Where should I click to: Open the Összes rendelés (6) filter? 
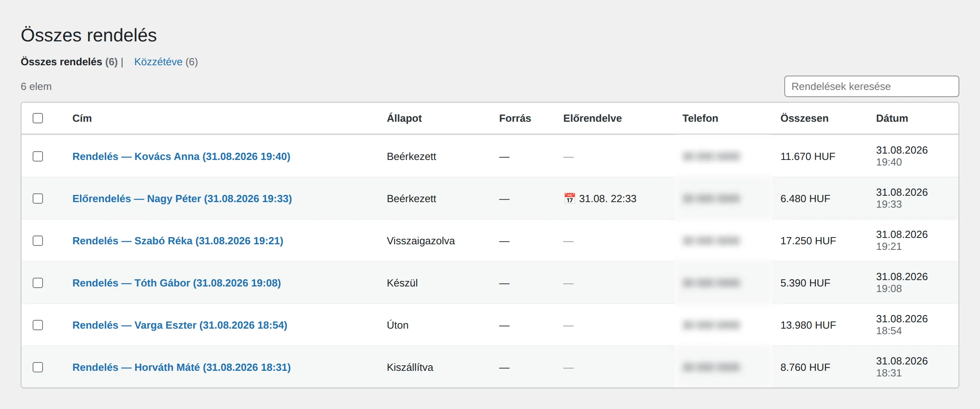click(69, 62)
